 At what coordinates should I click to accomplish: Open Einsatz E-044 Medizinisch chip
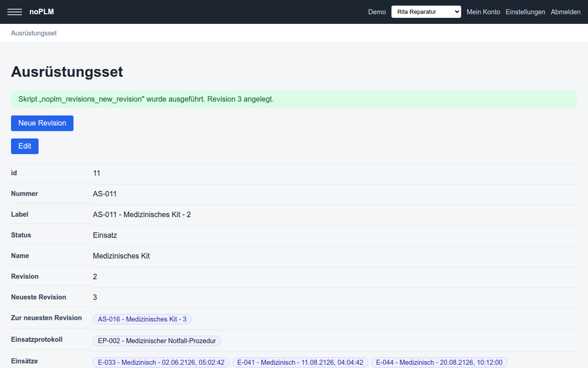click(x=439, y=362)
